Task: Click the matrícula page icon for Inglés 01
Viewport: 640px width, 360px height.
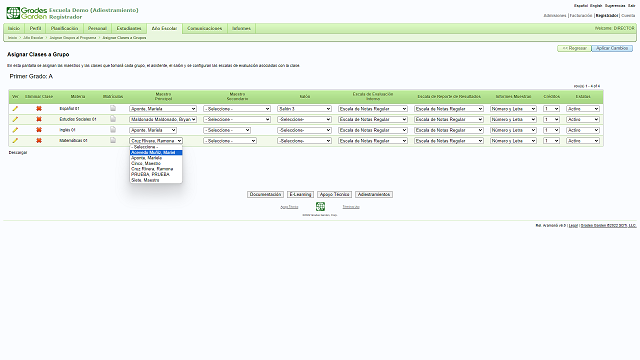Action: tap(113, 129)
